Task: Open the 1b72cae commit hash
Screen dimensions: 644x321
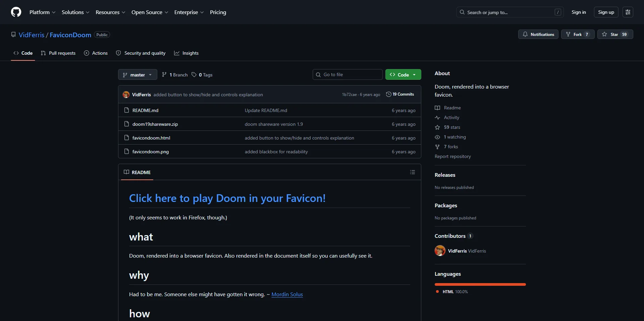Action: (349, 95)
